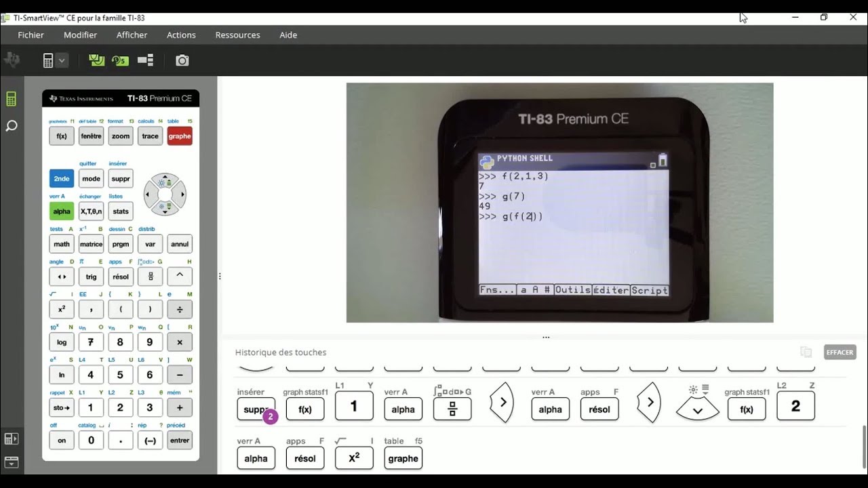Image resolution: width=868 pixels, height=488 pixels.
Task: Click the keypad panel toggle sidebar icon
Action: [x=11, y=439]
